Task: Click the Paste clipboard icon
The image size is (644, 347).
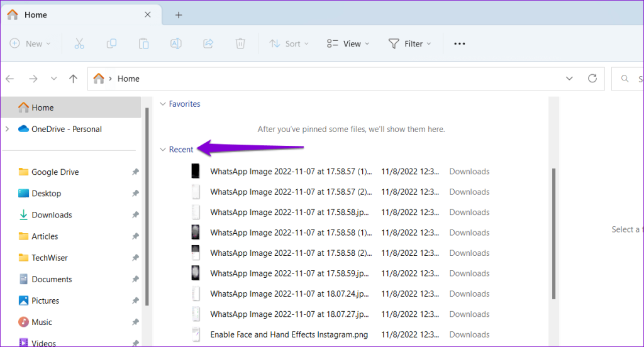Action: pyautogui.click(x=144, y=43)
